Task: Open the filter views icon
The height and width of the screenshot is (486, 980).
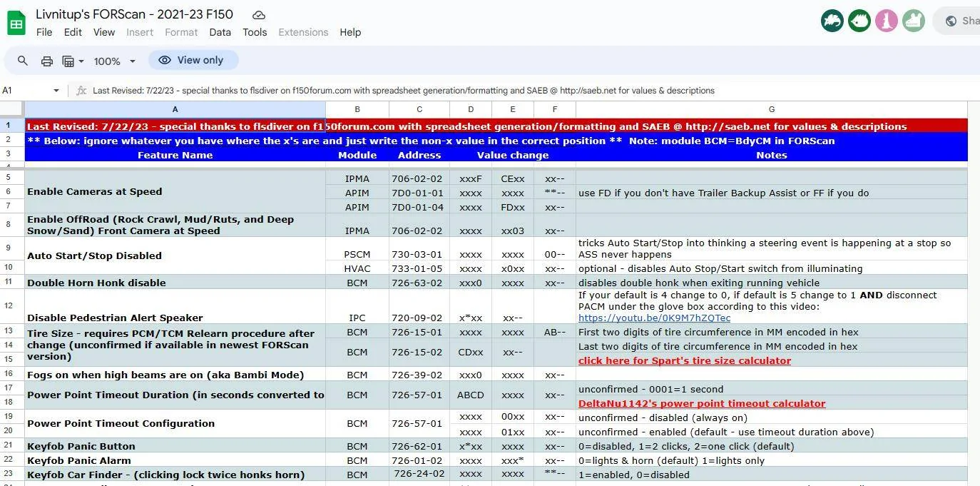Action: (68, 61)
